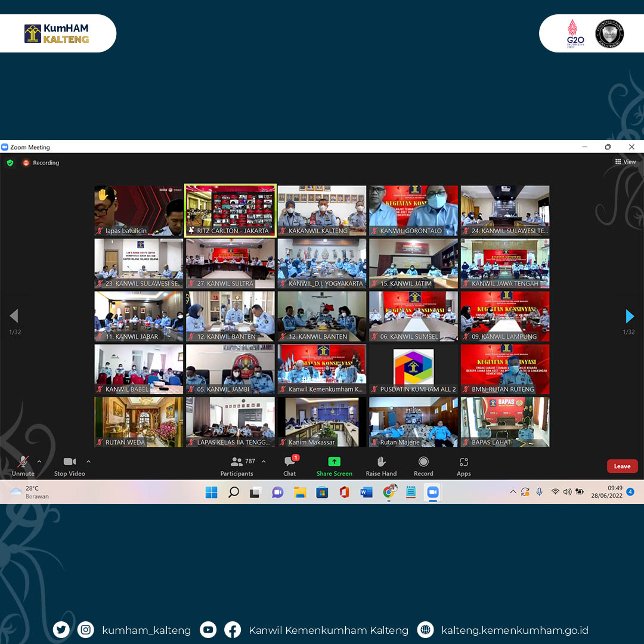Image resolution: width=644 pixels, height=644 pixels.
Task: Open the Chat panel
Action: pos(290,466)
